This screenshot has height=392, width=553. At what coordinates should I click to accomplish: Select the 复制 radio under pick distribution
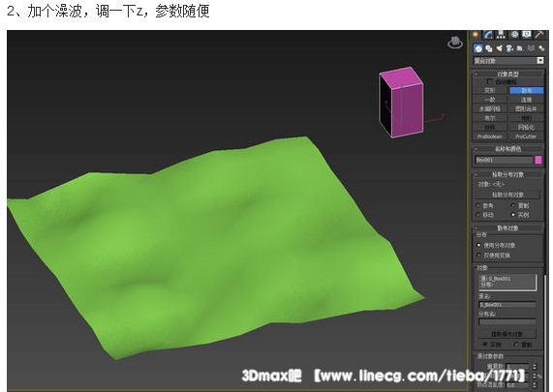click(x=513, y=205)
